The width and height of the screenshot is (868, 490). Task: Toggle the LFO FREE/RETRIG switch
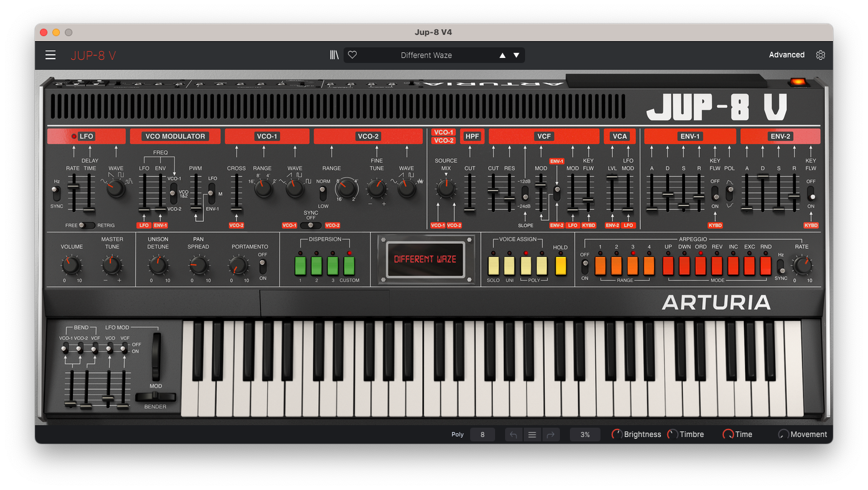coord(87,226)
